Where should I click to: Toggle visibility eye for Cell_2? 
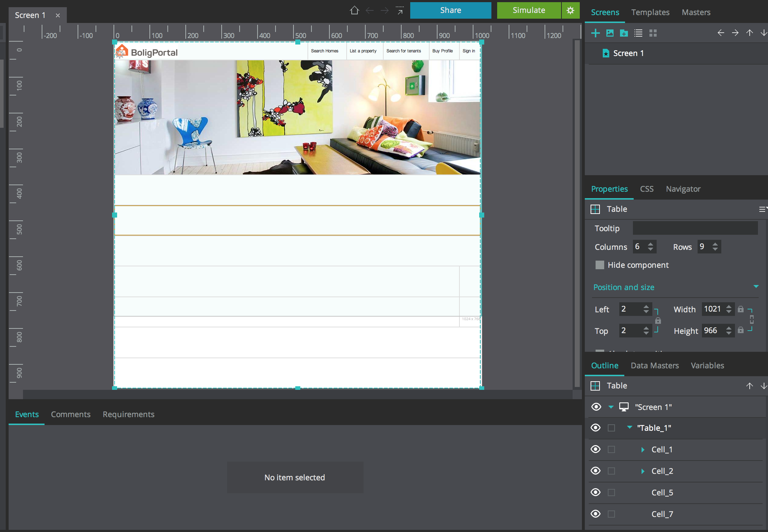point(596,471)
